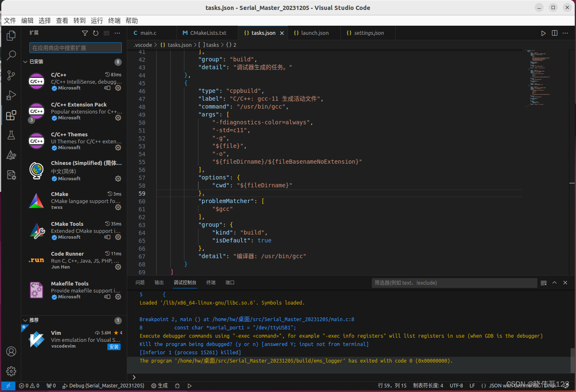Select breadcrumb item 2

pyautogui.click(x=231, y=45)
